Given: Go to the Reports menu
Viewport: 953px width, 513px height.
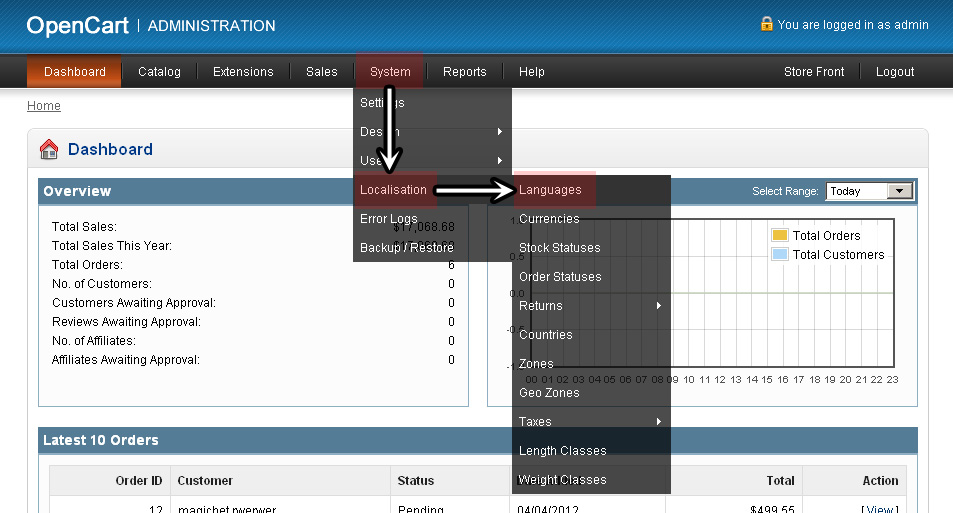Looking at the screenshot, I should (x=464, y=72).
